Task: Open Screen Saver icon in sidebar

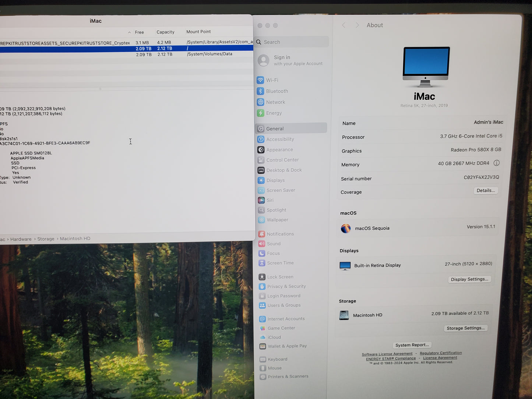Action: point(261,190)
